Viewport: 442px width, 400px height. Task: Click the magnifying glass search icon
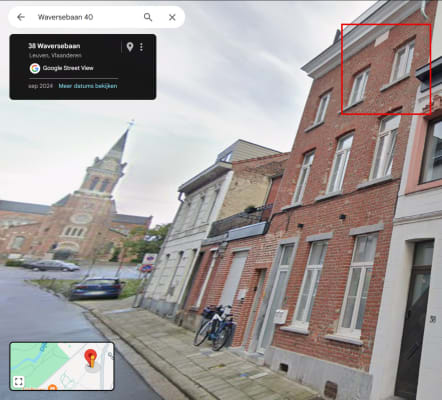pos(148,17)
